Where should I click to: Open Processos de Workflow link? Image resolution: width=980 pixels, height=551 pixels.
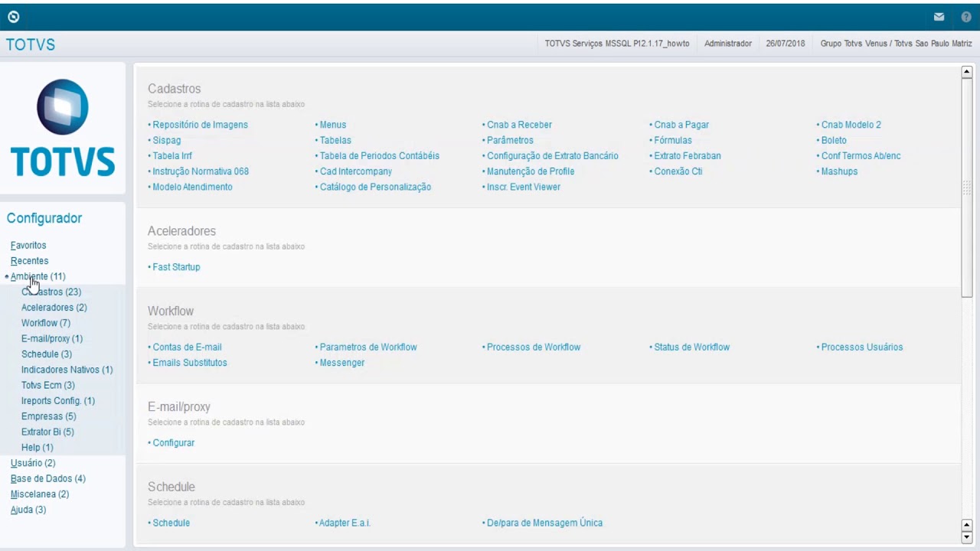coord(534,347)
